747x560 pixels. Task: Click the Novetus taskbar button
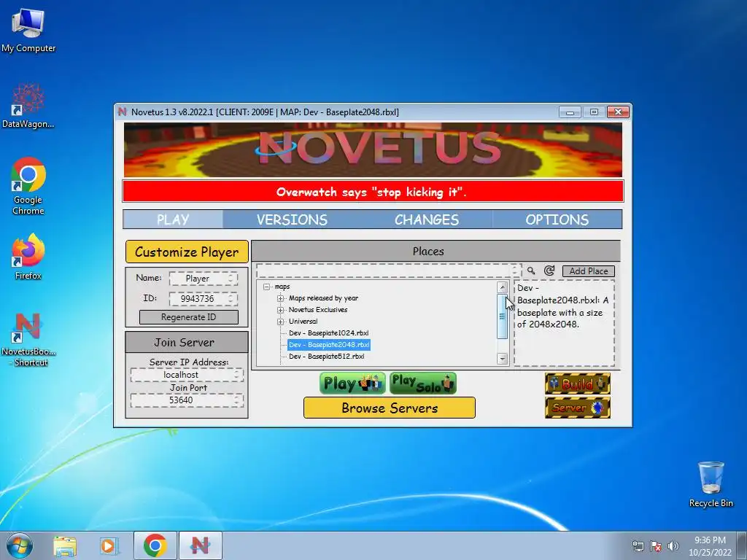coord(200,545)
